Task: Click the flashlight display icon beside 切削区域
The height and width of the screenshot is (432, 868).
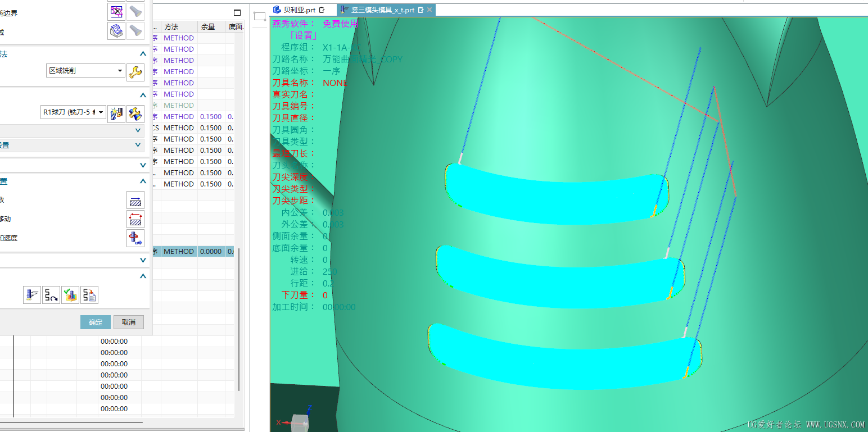Action: point(135,31)
